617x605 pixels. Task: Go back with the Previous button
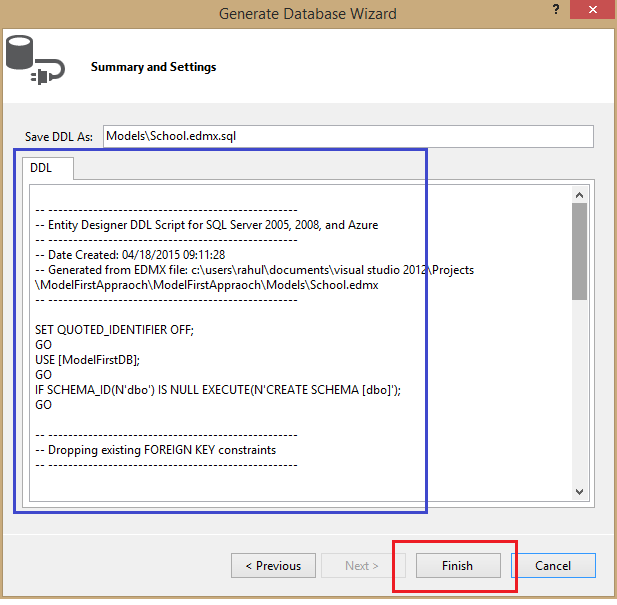click(273, 566)
